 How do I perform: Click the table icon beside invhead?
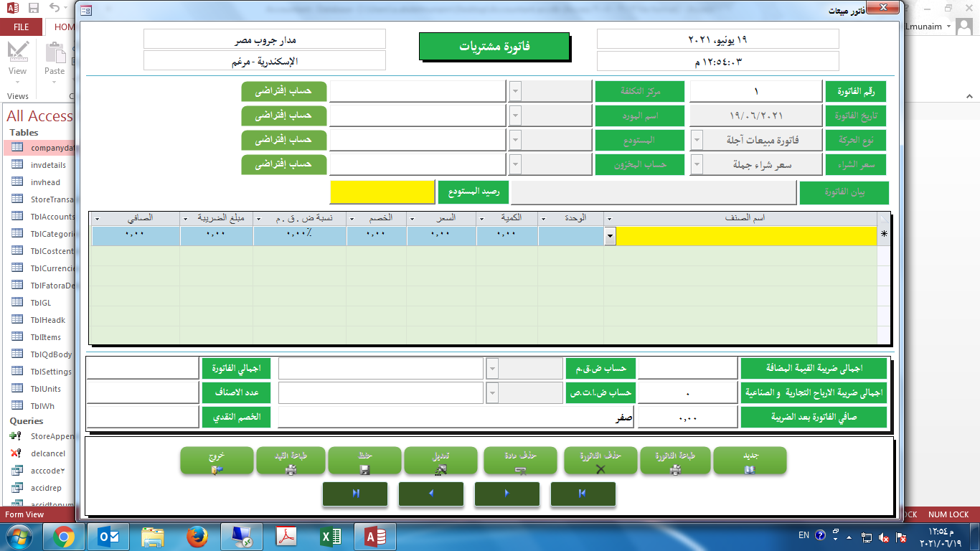click(x=17, y=182)
